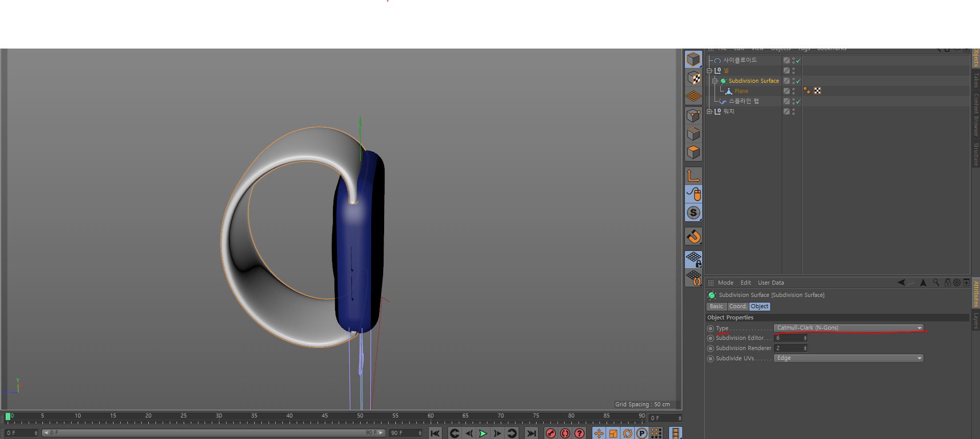Step to the next frame

pos(497,433)
